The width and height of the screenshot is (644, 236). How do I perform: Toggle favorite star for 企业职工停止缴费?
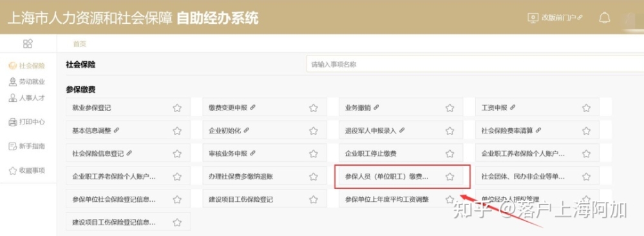450,153
